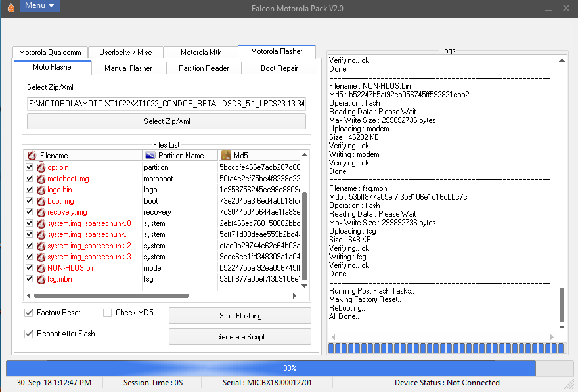578x392 pixels.
Task: Uncheck the boot.img checkbox
Action: (30, 201)
